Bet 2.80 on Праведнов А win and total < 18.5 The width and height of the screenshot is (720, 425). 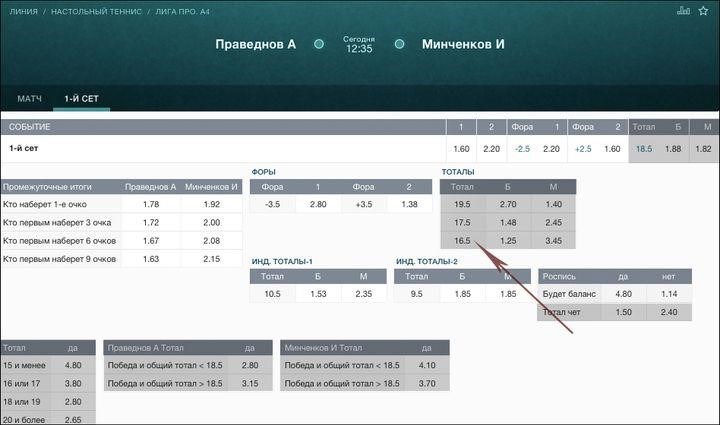tap(250, 365)
